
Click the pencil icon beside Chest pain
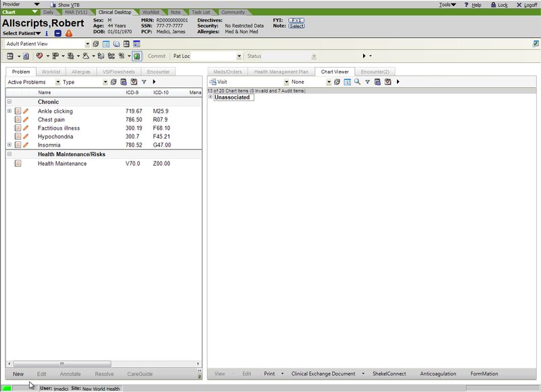pyautogui.click(x=26, y=120)
